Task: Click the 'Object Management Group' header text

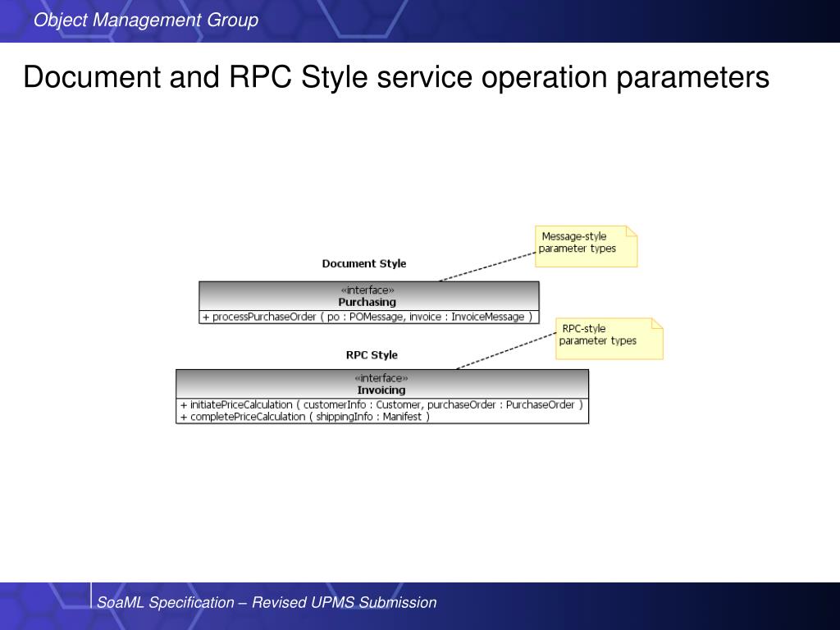Action: coord(146,21)
